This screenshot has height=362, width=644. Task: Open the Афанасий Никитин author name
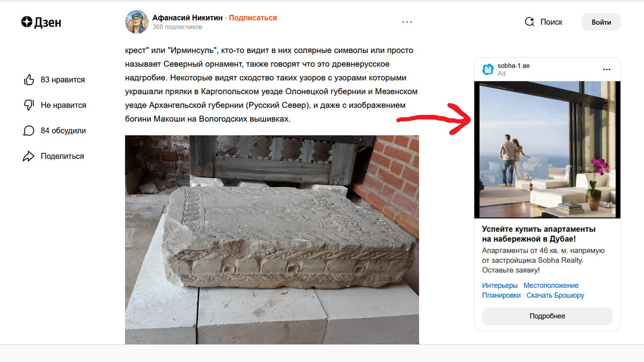(187, 18)
